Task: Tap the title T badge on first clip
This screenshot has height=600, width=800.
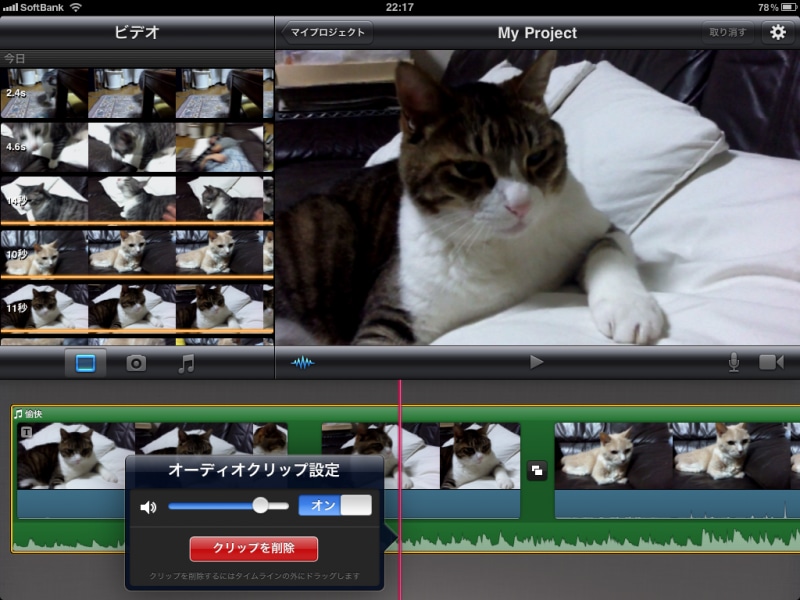Action: click(x=26, y=431)
